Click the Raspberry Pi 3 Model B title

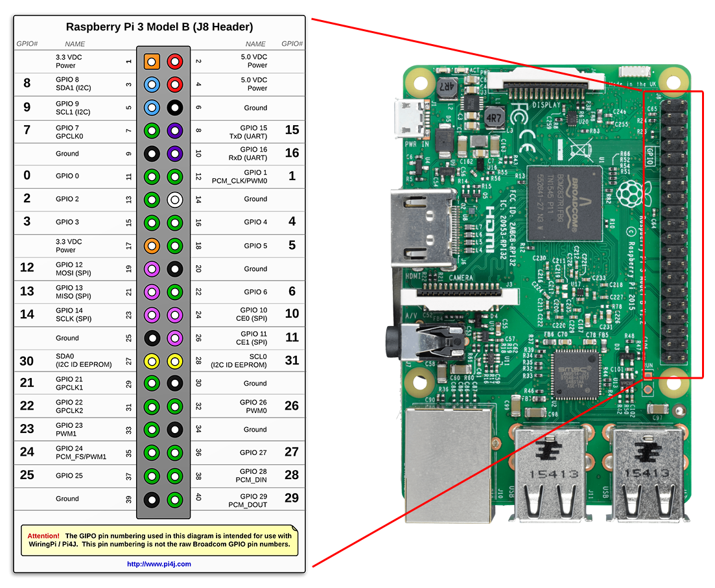[x=159, y=27]
